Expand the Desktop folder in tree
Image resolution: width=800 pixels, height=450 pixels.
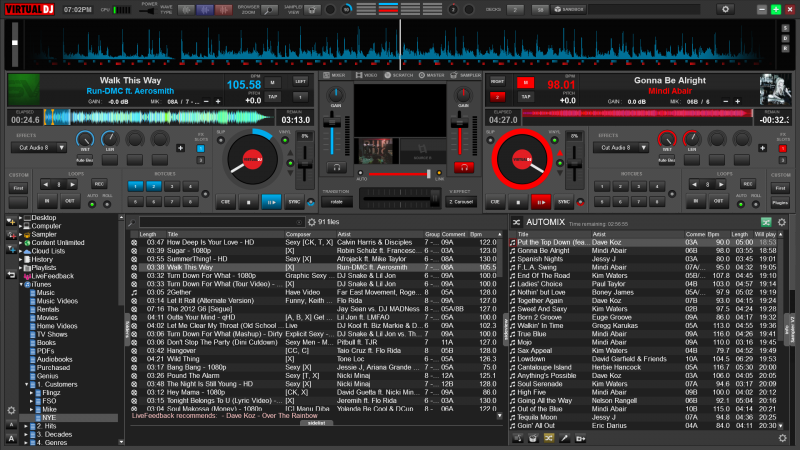[x=20, y=218]
